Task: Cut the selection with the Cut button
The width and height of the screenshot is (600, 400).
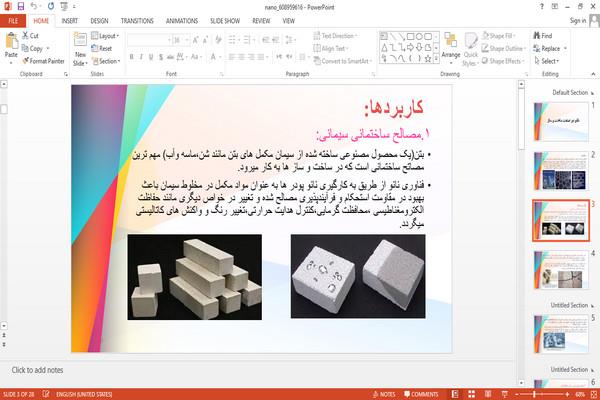Action: coord(30,36)
